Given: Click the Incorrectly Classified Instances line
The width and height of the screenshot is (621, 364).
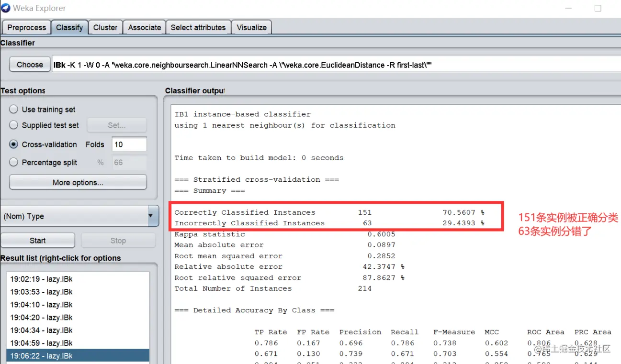Looking at the screenshot, I should click(329, 223).
